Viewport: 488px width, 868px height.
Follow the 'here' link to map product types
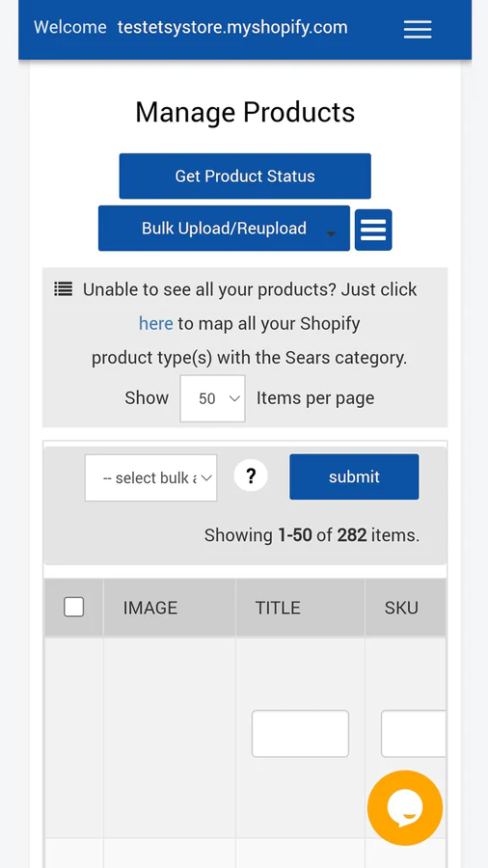tap(155, 323)
